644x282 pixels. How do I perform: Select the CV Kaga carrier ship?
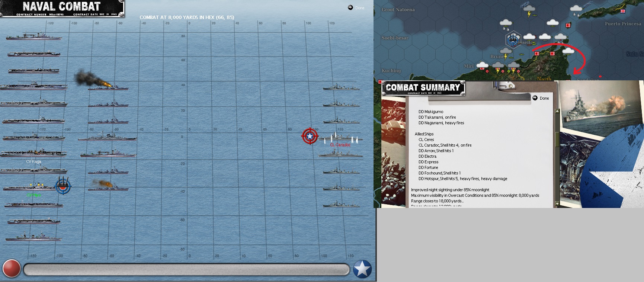[x=33, y=153]
